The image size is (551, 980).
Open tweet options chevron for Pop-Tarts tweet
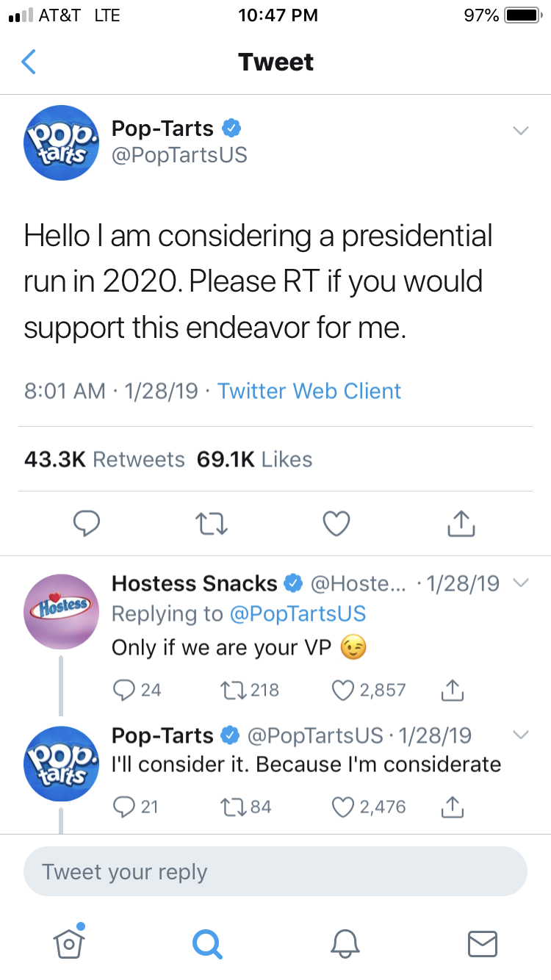(520, 131)
